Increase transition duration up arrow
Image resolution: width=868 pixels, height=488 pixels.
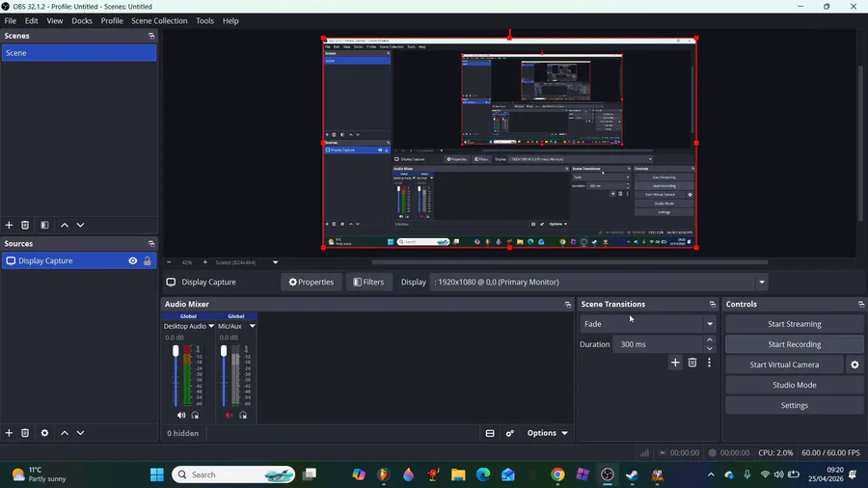tap(710, 339)
